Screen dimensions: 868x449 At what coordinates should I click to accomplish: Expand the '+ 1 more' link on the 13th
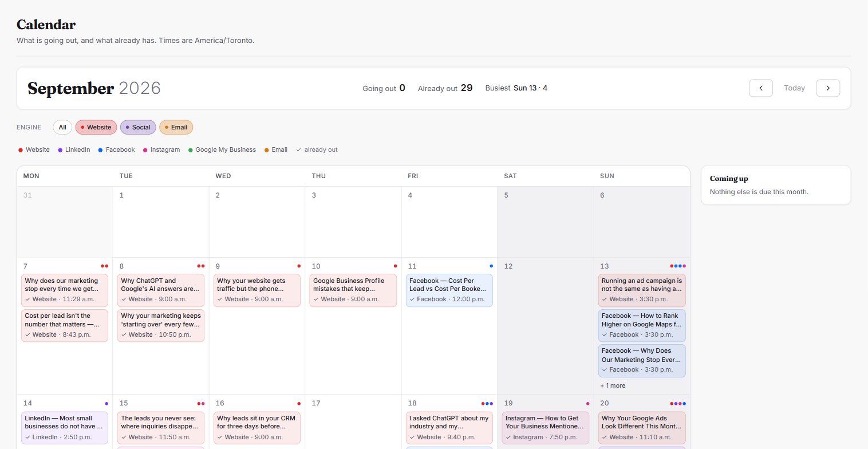coord(613,385)
